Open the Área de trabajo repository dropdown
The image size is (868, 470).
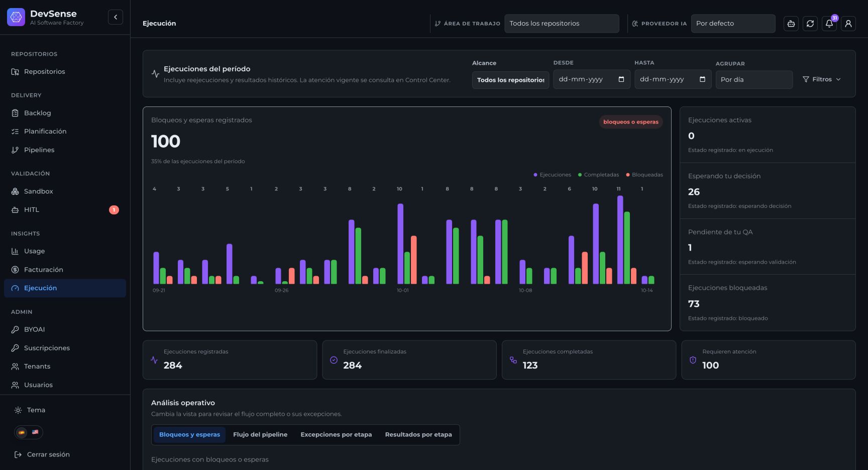(x=562, y=24)
